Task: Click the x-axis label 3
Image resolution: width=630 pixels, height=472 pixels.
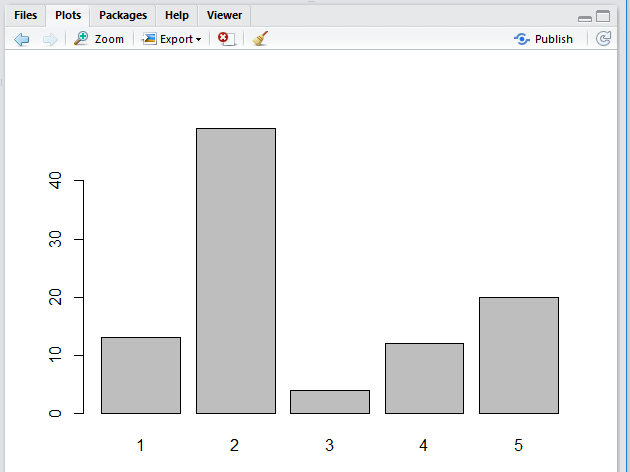Action: click(x=329, y=445)
